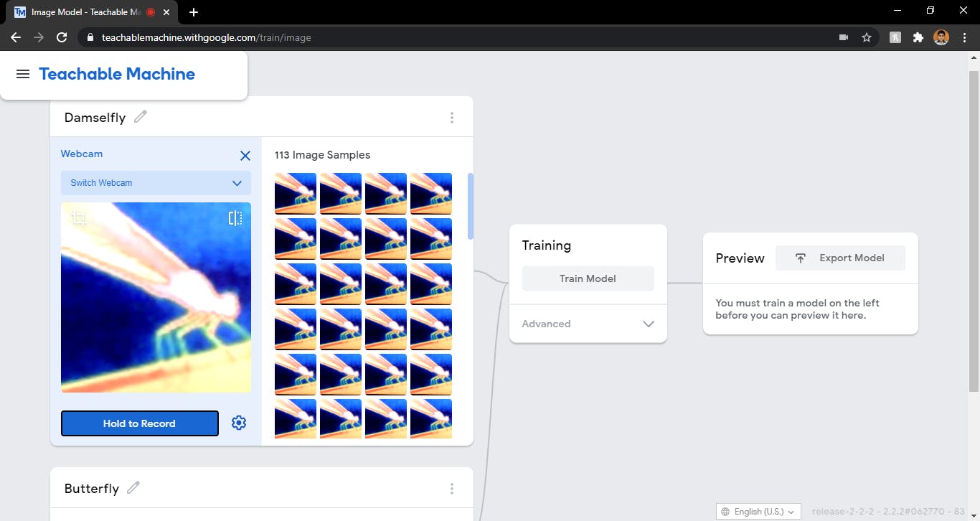Viewport: 980px width, 521px height.
Task: Click the camera access icon in address bar
Action: coord(844,37)
